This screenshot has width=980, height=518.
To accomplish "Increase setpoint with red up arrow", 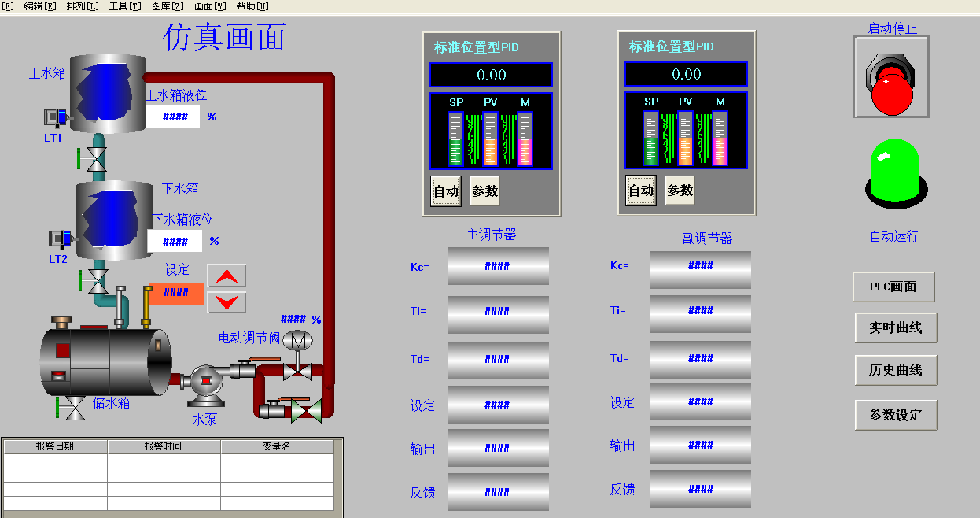I will point(227,276).
